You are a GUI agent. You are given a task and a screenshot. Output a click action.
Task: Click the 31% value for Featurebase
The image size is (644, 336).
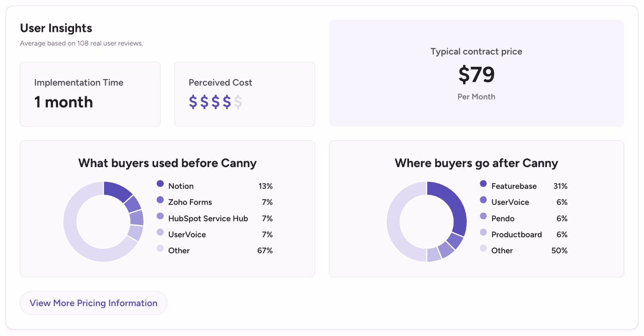tap(560, 186)
